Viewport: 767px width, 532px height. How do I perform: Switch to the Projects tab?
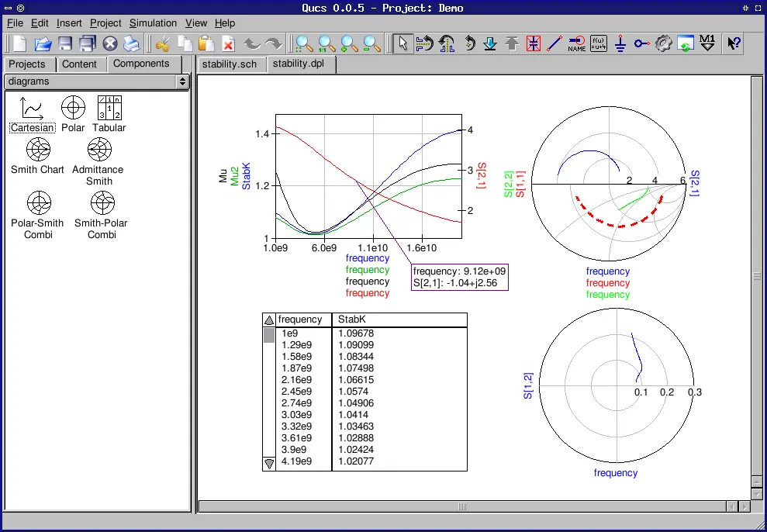[x=27, y=64]
